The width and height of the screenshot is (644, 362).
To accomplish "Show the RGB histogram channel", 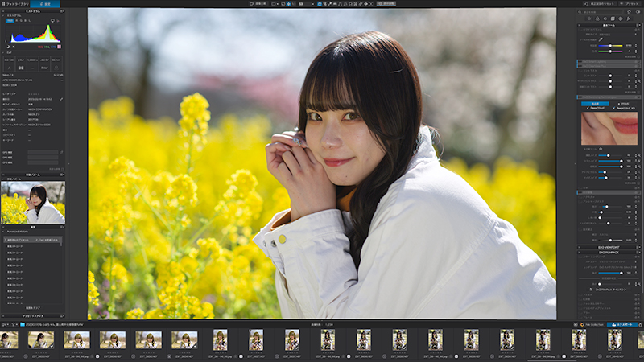I will click(x=10, y=20).
